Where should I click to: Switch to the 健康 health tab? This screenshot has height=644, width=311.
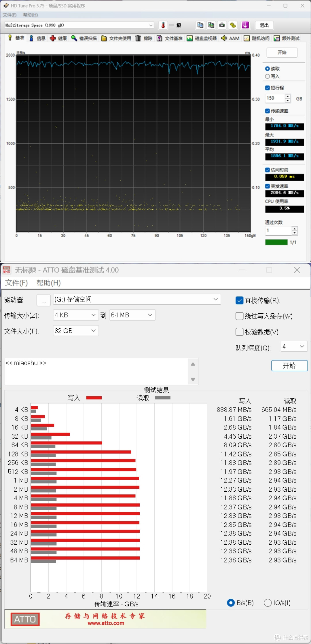58,38
